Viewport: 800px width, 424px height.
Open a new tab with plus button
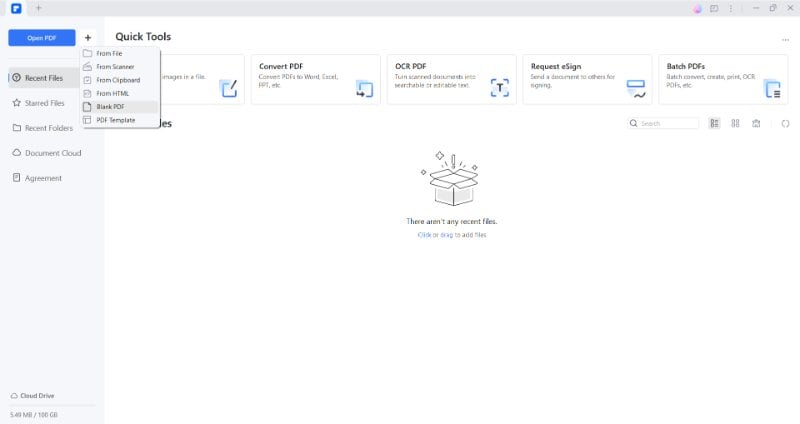coord(38,8)
